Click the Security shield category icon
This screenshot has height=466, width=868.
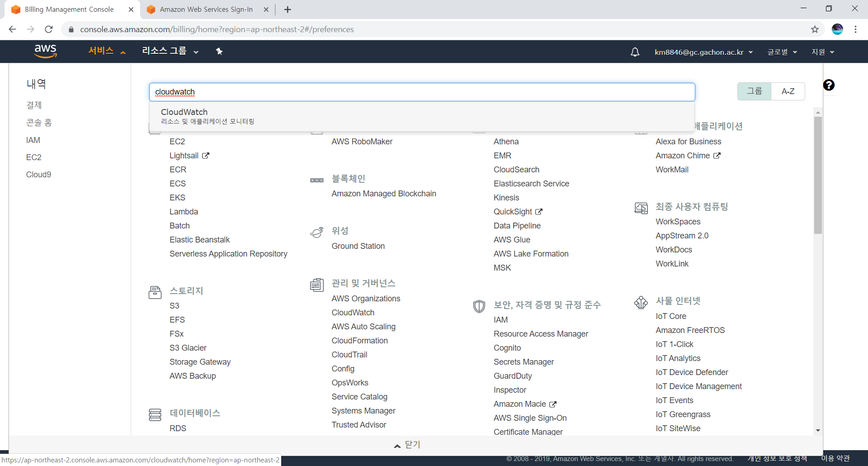(x=479, y=306)
